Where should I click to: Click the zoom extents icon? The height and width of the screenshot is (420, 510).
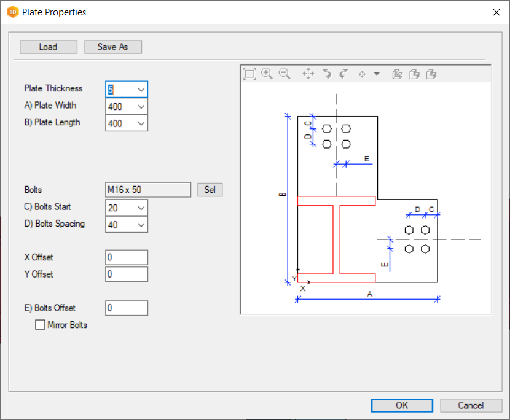pos(249,74)
